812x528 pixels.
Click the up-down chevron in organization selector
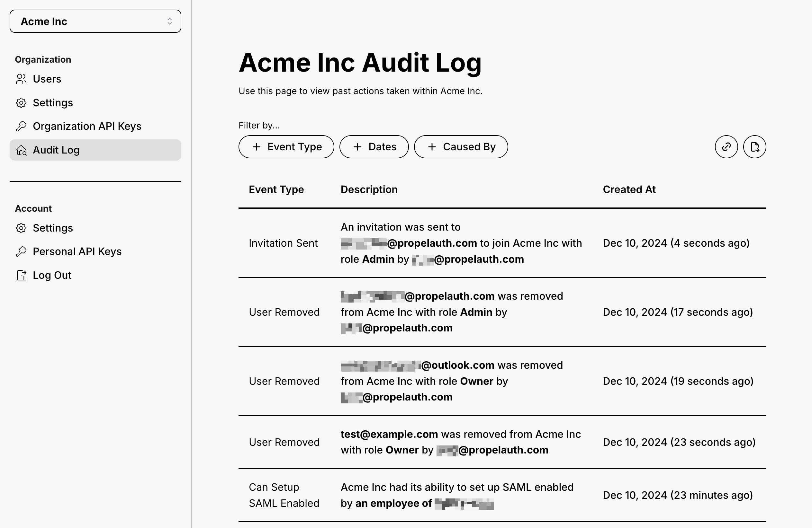pos(169,21)
